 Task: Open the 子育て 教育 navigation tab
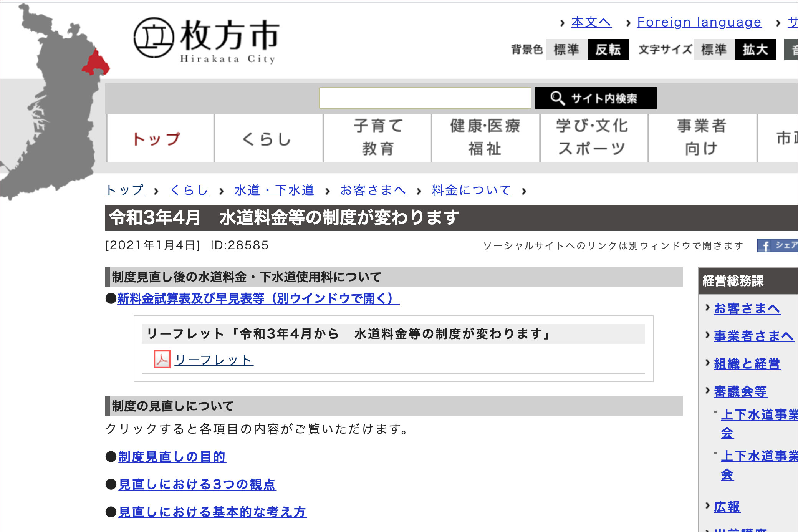point(377,138)
